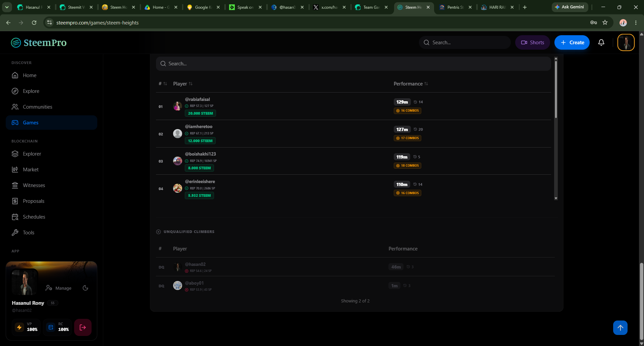This screenshot has width=644, height=346.
Task: Open new browser tab
Action: pyautogui.click(x=525, y=7)
